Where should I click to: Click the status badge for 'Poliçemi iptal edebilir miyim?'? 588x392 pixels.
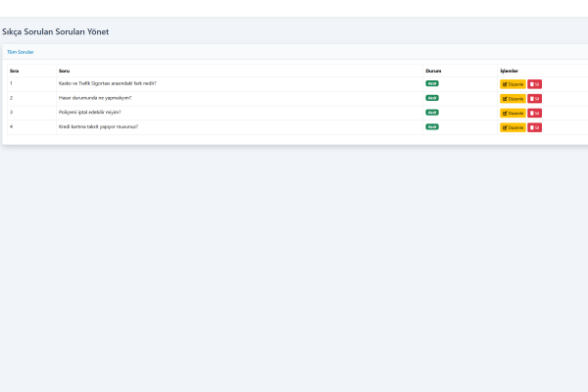click(432, 112)
